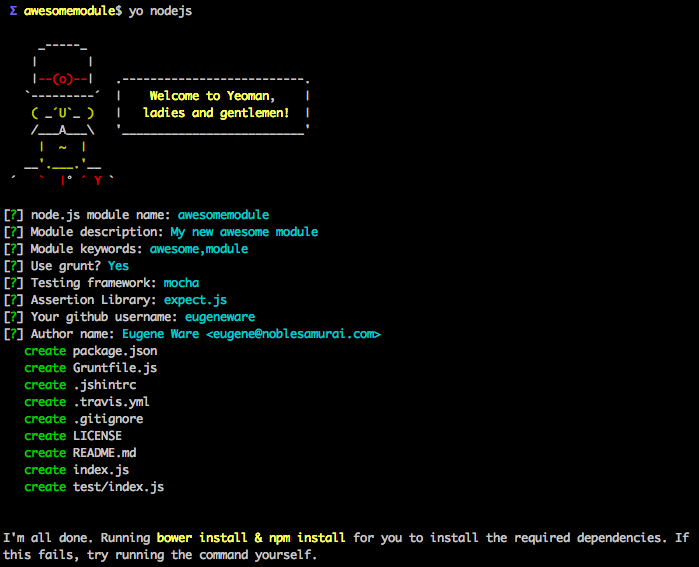Click the 'Yes' answer for Use grunt
Screen dimensions: 699x567
tap(118, 266)
